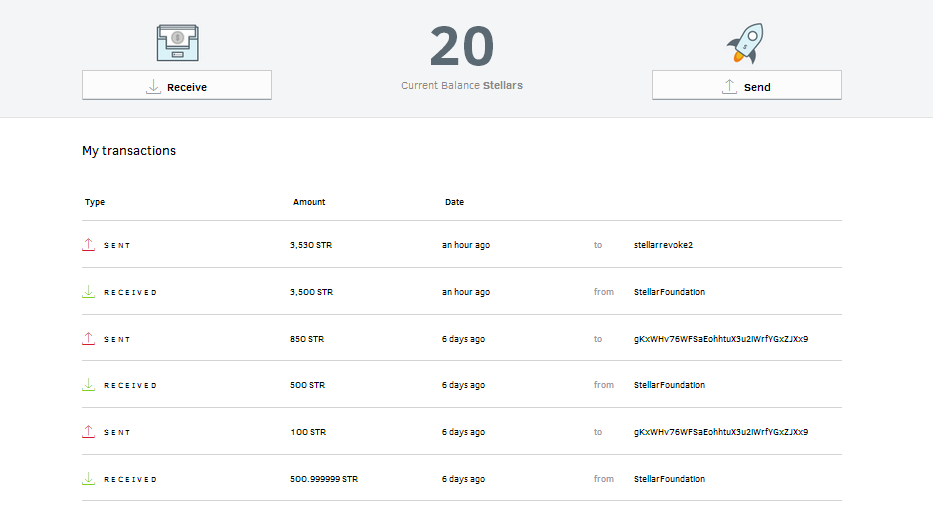
Task: Click the green received arrow icon for 3,500 STR
Action: (89, 292)
